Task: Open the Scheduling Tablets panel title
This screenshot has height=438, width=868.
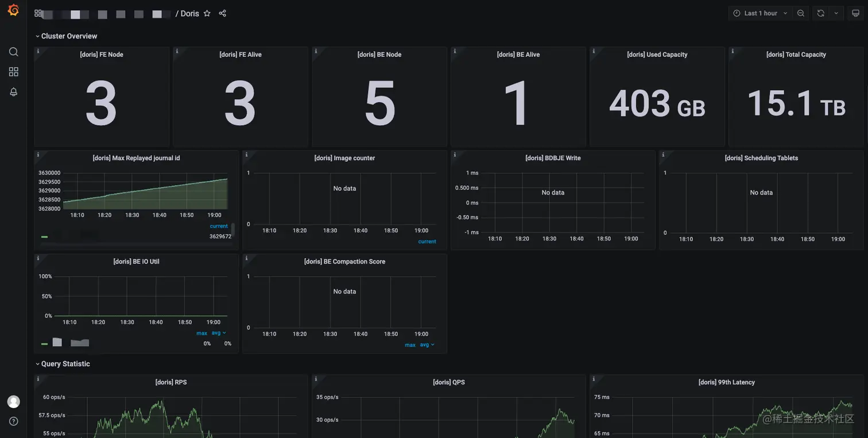Action: (x=761, y=158)
